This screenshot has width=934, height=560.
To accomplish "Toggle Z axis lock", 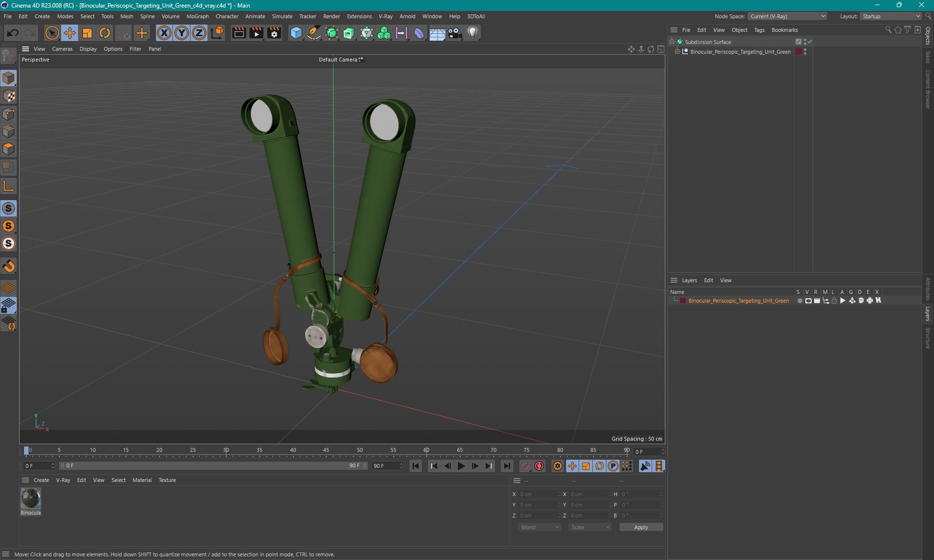I will pos(199,33).
